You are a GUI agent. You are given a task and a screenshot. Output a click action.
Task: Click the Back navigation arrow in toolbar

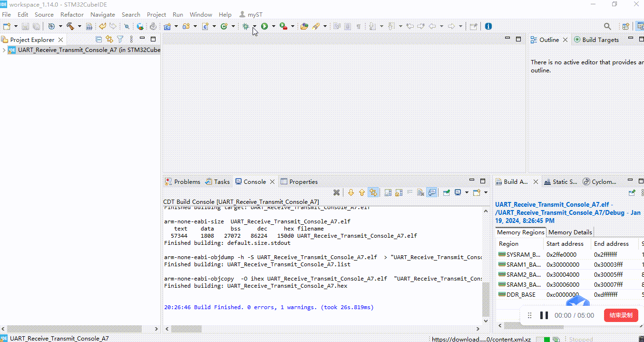[x=432, y=26]
